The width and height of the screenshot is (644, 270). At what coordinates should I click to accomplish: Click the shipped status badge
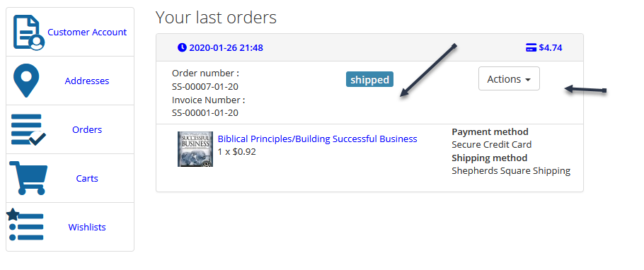coord(369,80)
